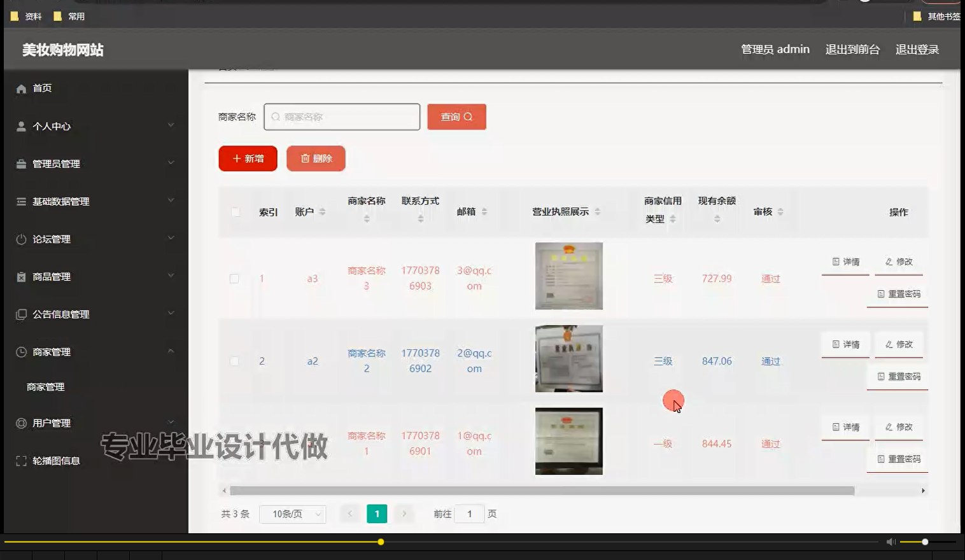Click 退出到前台 in the header
The width and height of the screenshot is (965, 560).
click(852, 50)
